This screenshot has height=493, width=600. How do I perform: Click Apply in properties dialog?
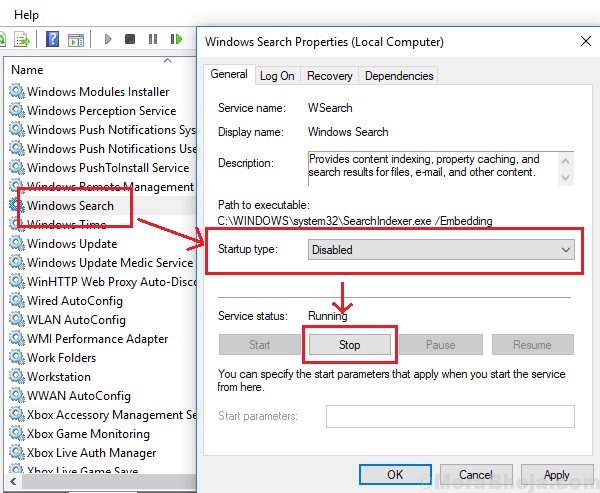(557, 475)
